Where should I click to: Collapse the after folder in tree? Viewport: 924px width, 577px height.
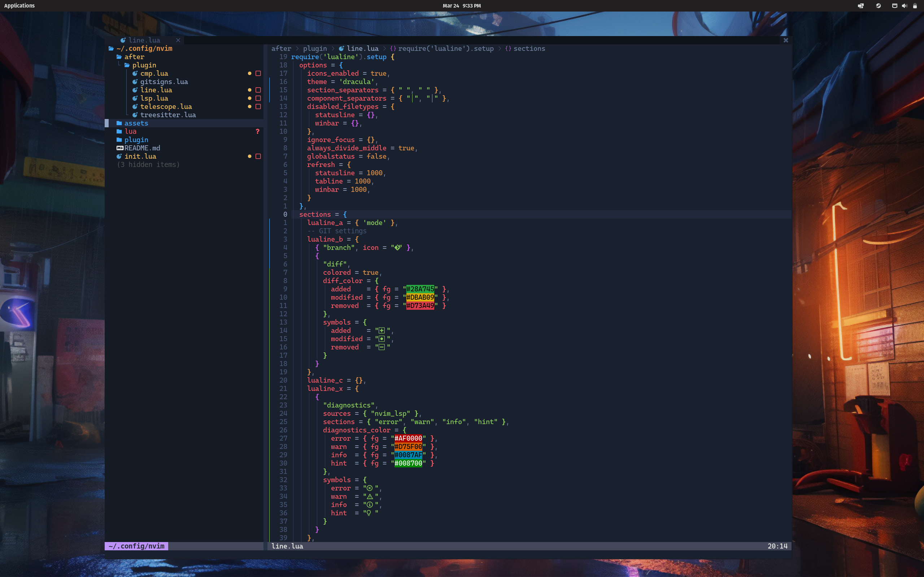coord(134,57)
